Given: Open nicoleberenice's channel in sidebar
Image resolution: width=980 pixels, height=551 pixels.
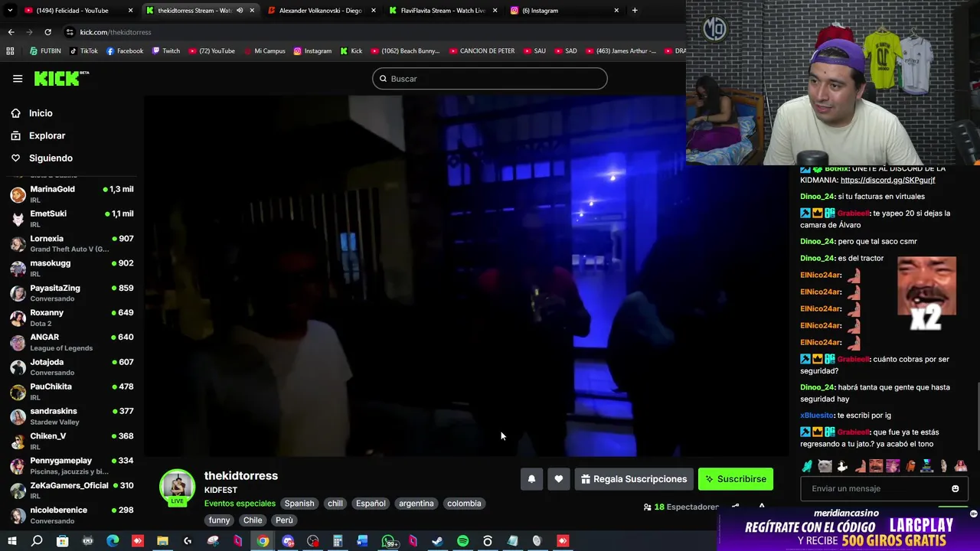Looking at the screenshot, I should point(71,515).
